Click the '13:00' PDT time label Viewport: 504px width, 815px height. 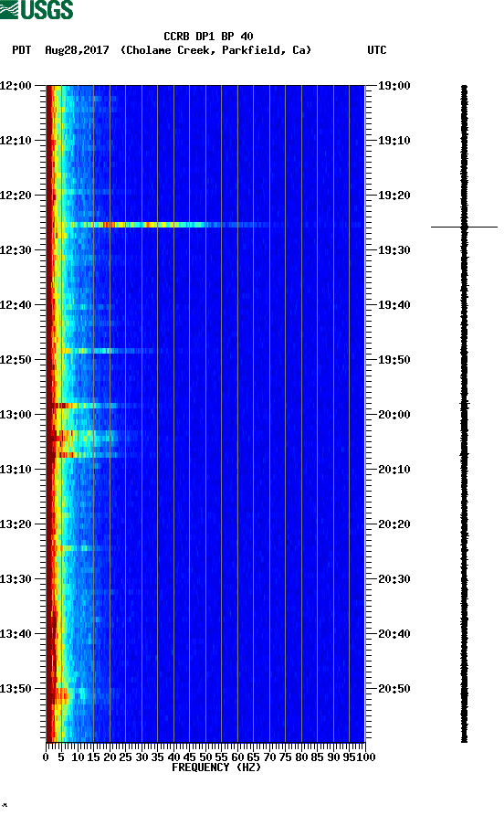[x=16, y=414]
